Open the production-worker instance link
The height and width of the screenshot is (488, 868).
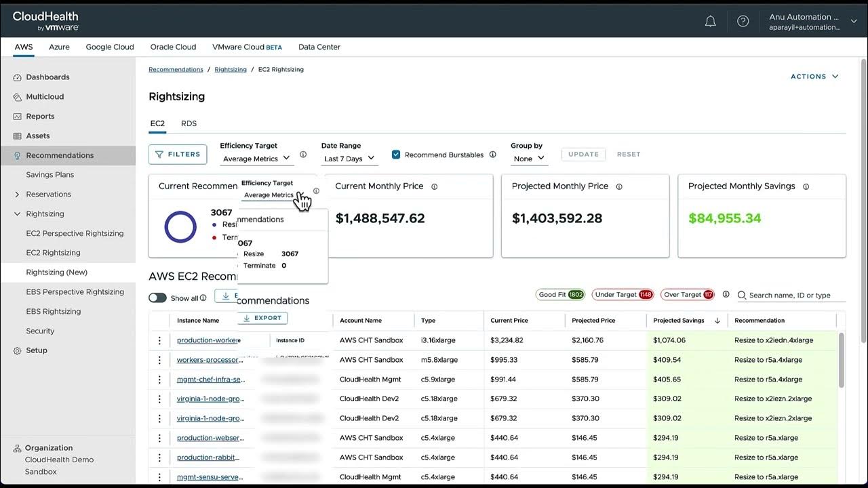pos(209,340)
